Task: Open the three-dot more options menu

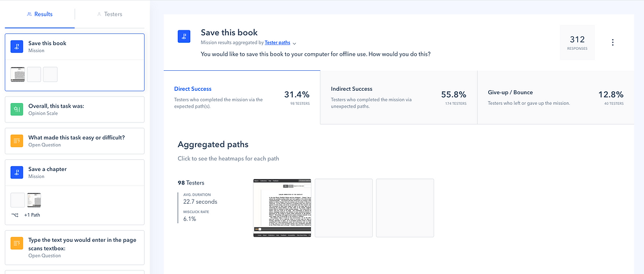Action: [x=612, y=42]
